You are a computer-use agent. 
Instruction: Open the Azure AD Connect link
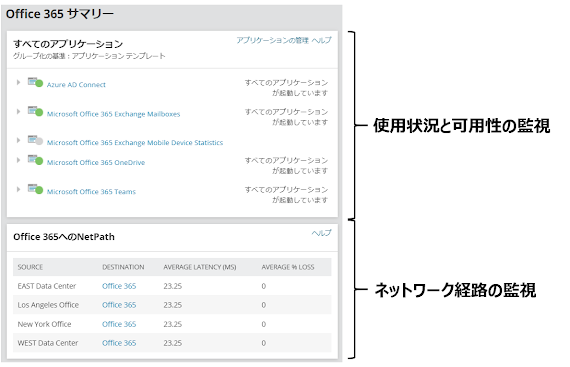(x=76, y=85)
